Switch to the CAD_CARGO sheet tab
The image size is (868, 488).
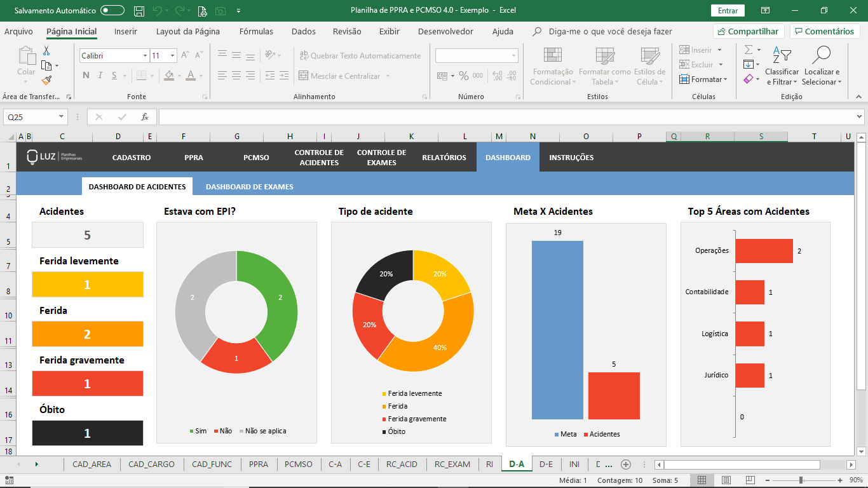point(151,464)
